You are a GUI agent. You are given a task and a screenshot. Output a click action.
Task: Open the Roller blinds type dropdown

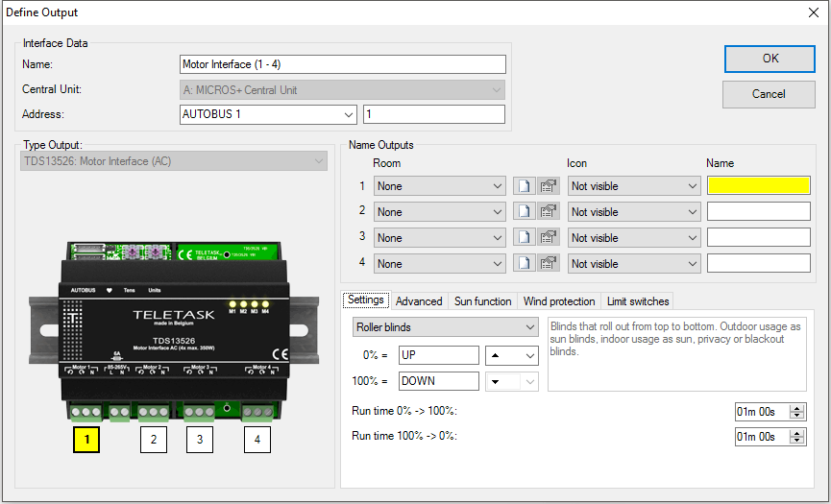(x=445, y=327)
